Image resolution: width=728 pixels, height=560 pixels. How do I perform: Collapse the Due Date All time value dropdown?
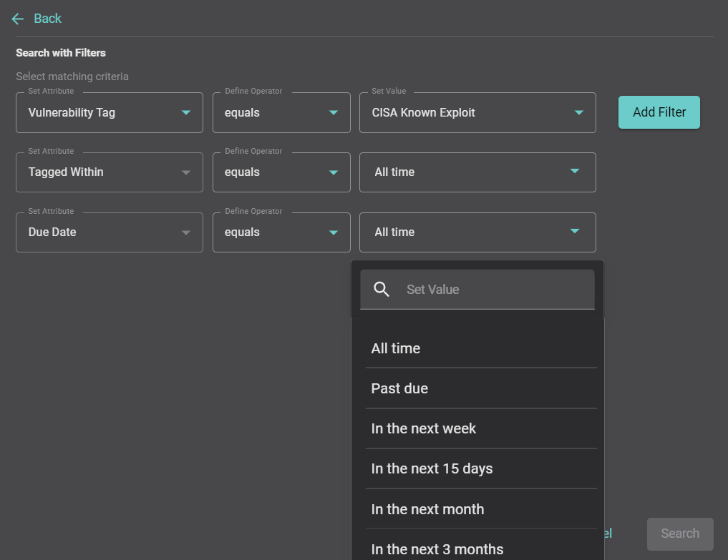(477, 232)
